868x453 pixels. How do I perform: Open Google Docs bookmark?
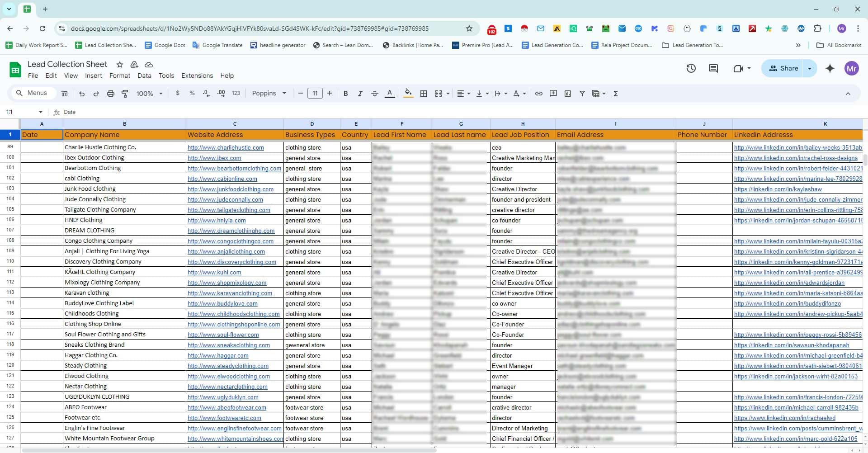(x=165, y=45)
